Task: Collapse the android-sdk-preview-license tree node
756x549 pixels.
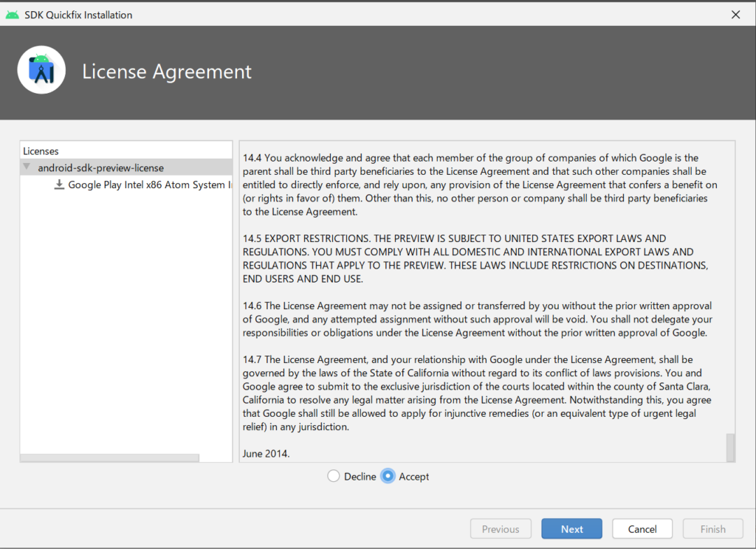Action: (27, 167)
